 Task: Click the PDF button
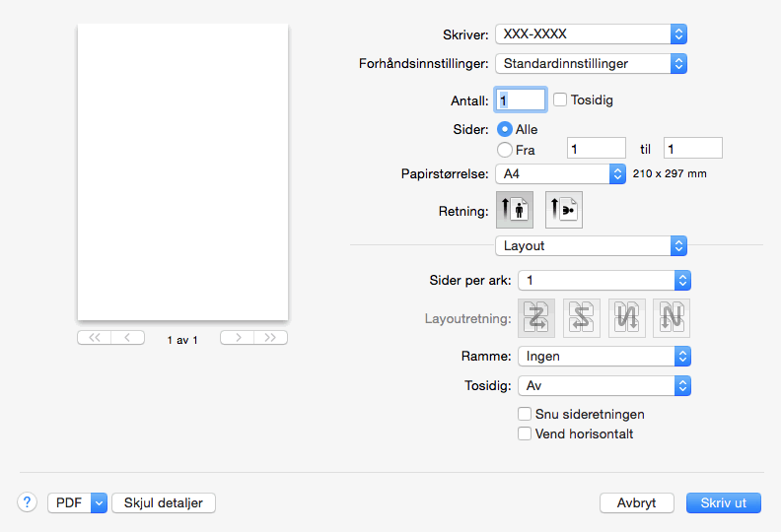tap(69, 503)
